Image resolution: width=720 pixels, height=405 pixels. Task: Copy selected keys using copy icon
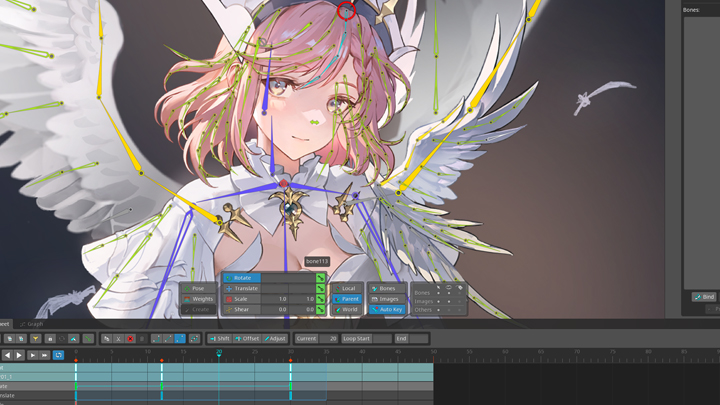[x=107, y=339]
